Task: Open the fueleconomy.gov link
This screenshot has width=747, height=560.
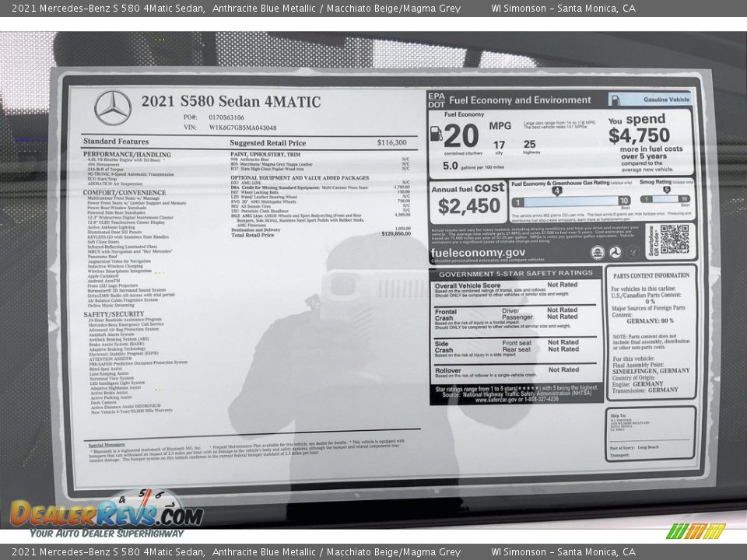Action: (478, 252)
